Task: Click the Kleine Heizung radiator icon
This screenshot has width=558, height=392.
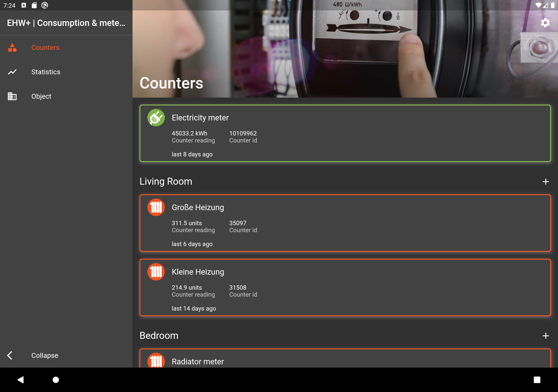Action: pos(156,272)
